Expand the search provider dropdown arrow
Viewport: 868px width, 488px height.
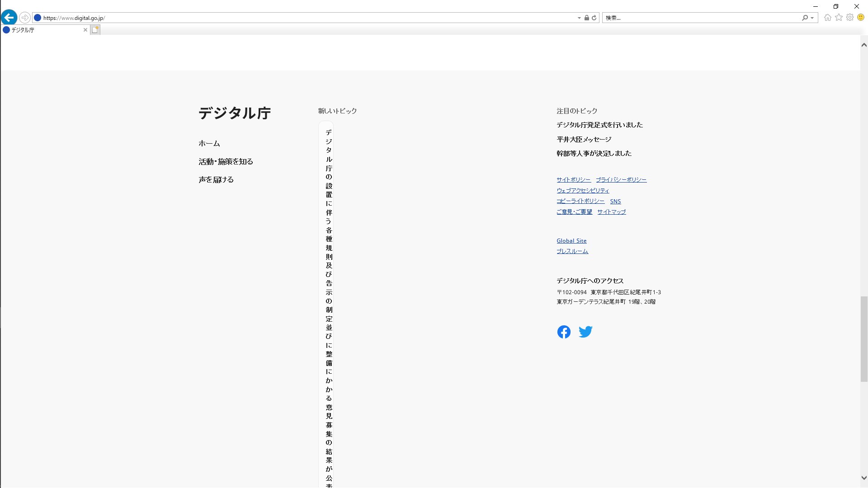pyautogui.click(x=812, y=18)
